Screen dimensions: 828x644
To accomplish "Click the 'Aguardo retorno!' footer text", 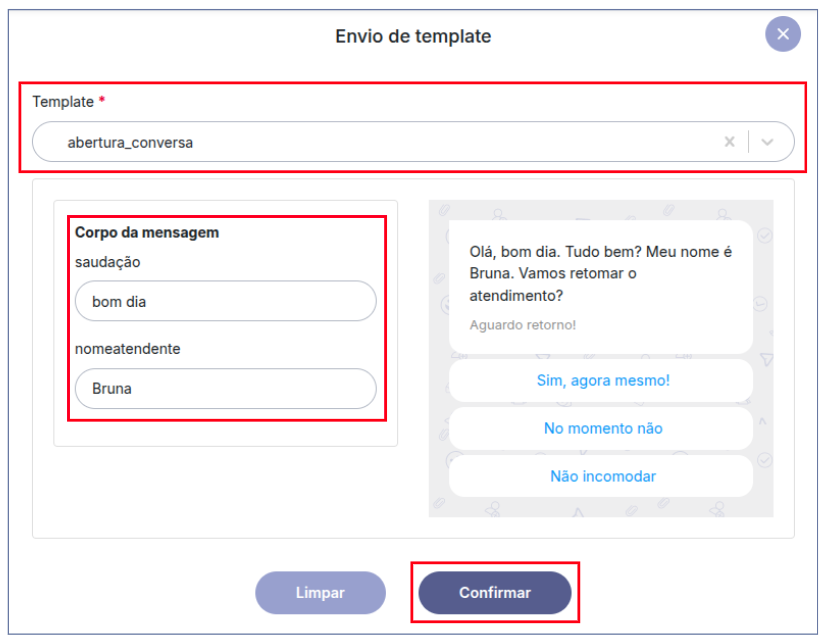I will click(522, 325).
